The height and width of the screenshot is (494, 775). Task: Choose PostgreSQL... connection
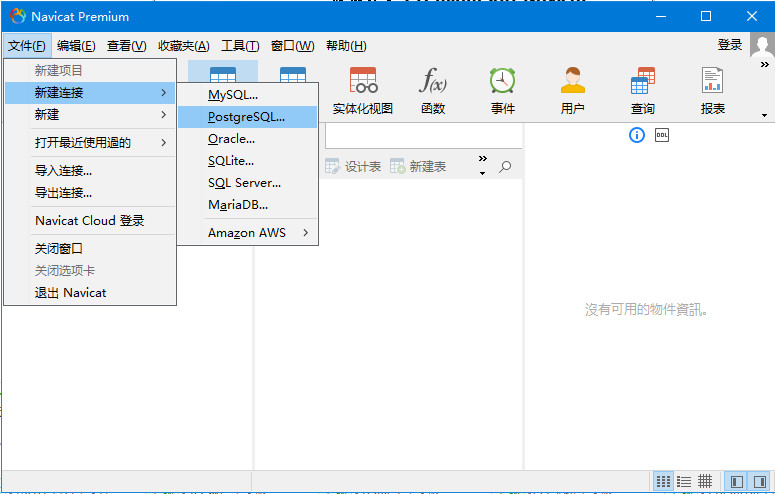(x=248, y=117)
